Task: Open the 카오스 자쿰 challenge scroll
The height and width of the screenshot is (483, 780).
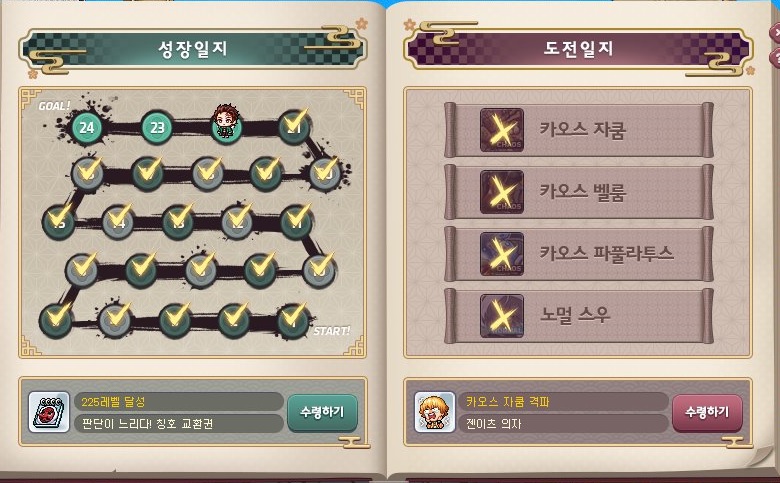Action: tap(579, 130)
